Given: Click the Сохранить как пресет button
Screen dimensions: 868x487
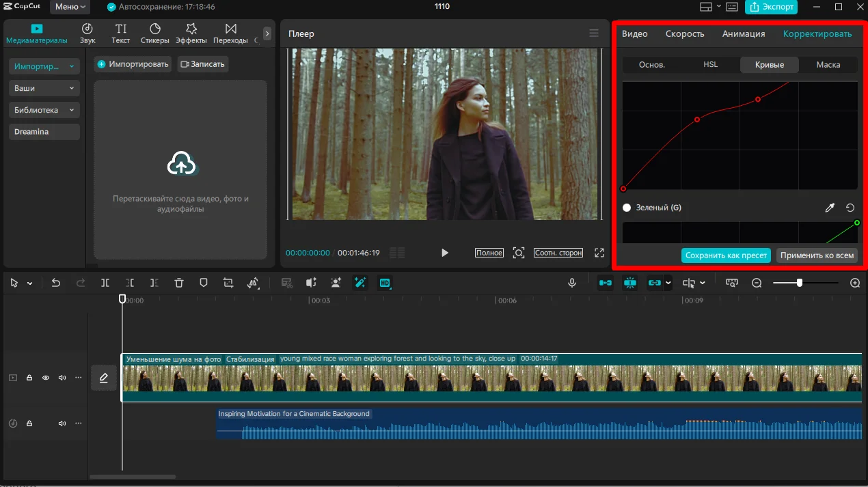Looking at the screenshot, I should point(726,255).
